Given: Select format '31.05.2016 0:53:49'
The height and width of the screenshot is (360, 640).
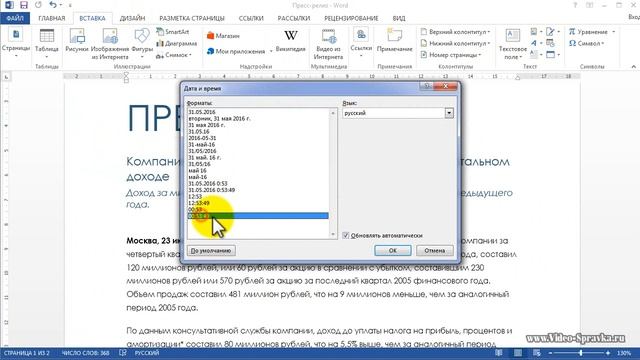Looking at the screenshot, I should [x=211, y=190].
